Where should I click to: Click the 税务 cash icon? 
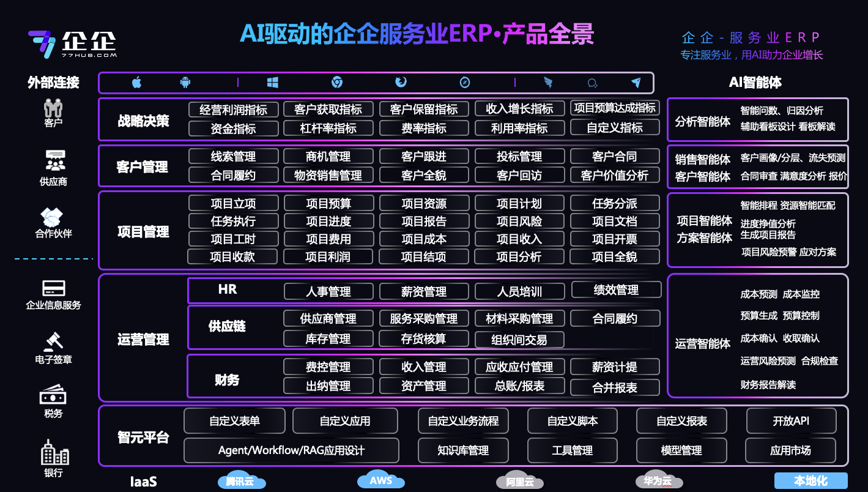(53, 395)
